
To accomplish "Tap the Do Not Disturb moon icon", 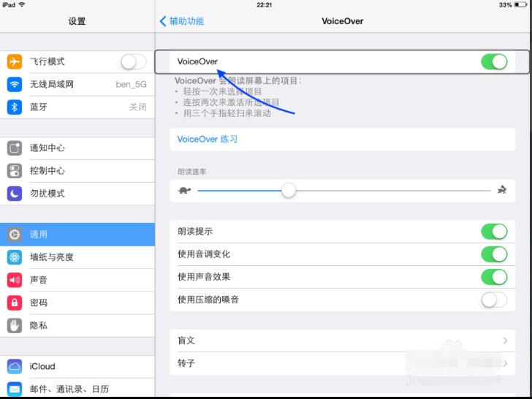I will (15, 194).
